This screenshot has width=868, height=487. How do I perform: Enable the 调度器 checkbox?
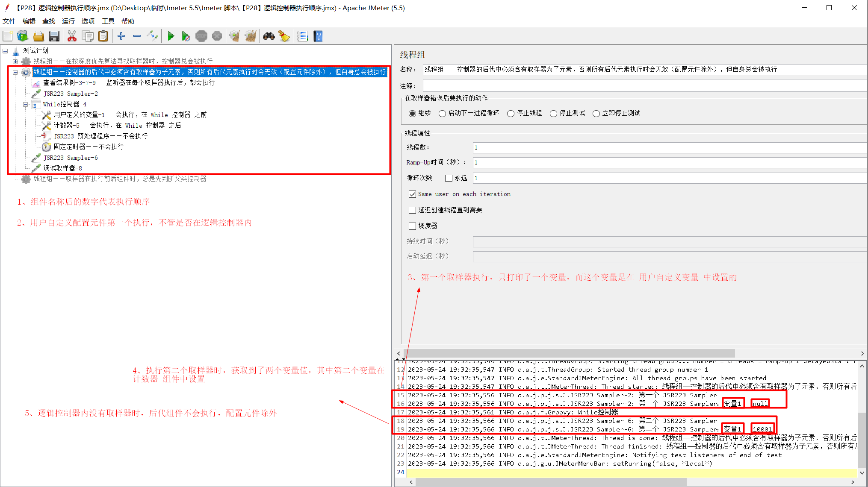point(412,226)
